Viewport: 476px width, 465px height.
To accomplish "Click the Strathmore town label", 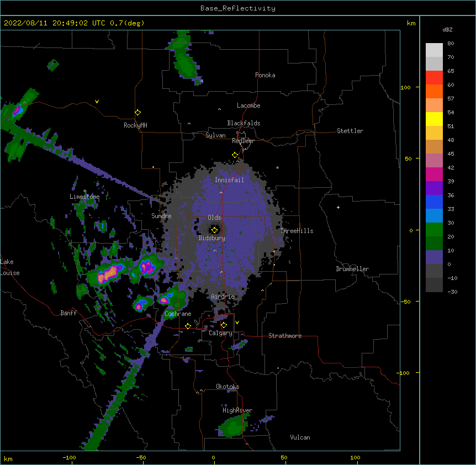I will 285,336.
